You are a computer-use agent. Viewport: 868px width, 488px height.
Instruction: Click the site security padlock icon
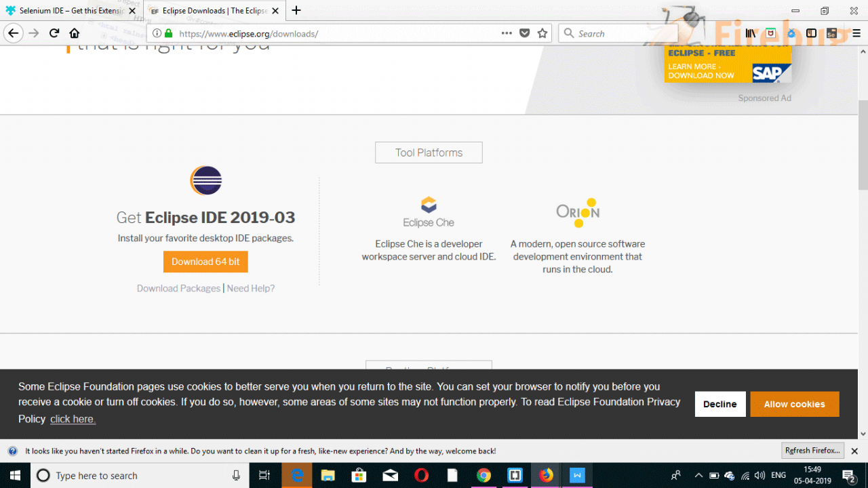coord(167,33)
